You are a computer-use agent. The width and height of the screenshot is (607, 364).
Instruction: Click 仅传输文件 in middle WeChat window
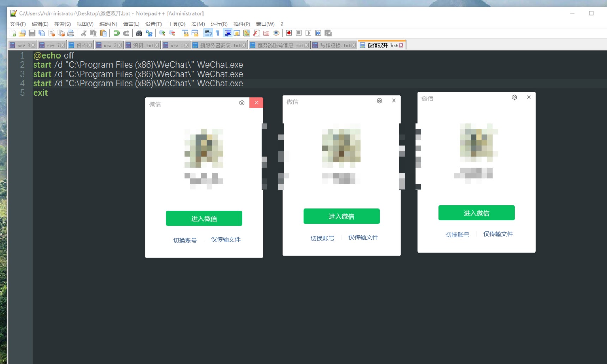click(363, 237)
